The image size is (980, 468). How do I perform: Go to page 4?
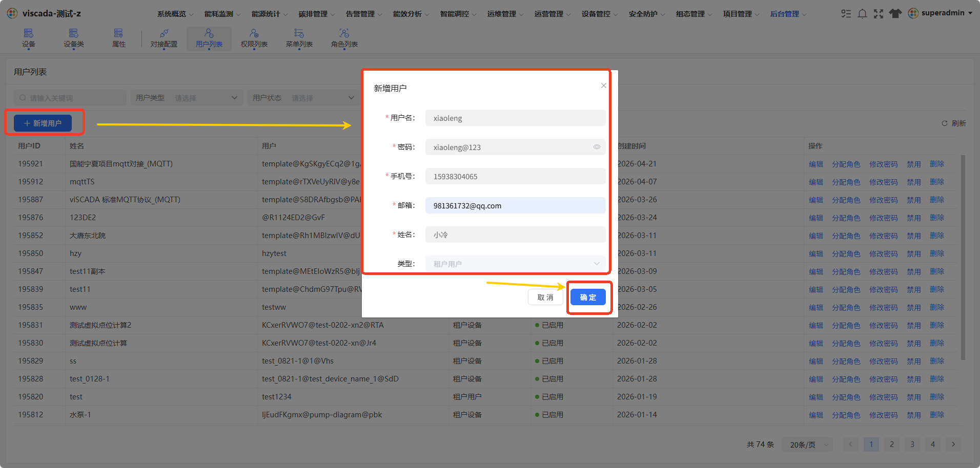pos(933,444)
